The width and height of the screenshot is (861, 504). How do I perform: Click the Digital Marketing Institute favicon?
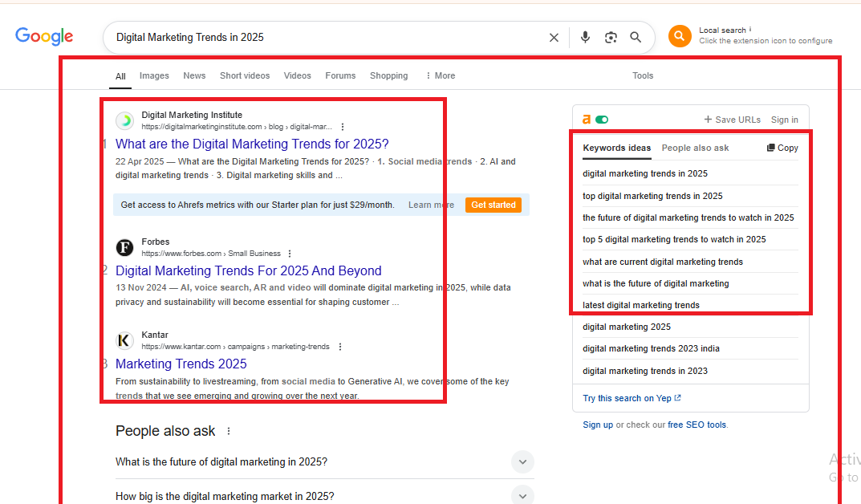coord(125,121)
